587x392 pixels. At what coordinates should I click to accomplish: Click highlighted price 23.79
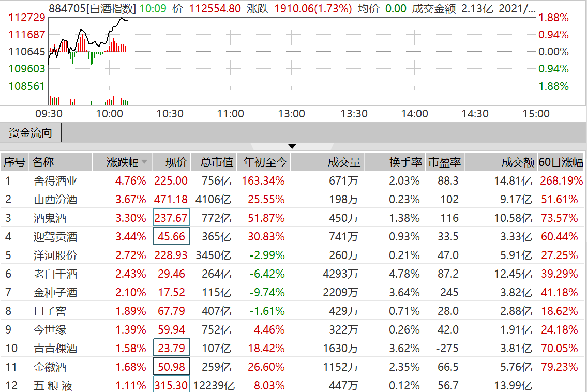(172, 348)
